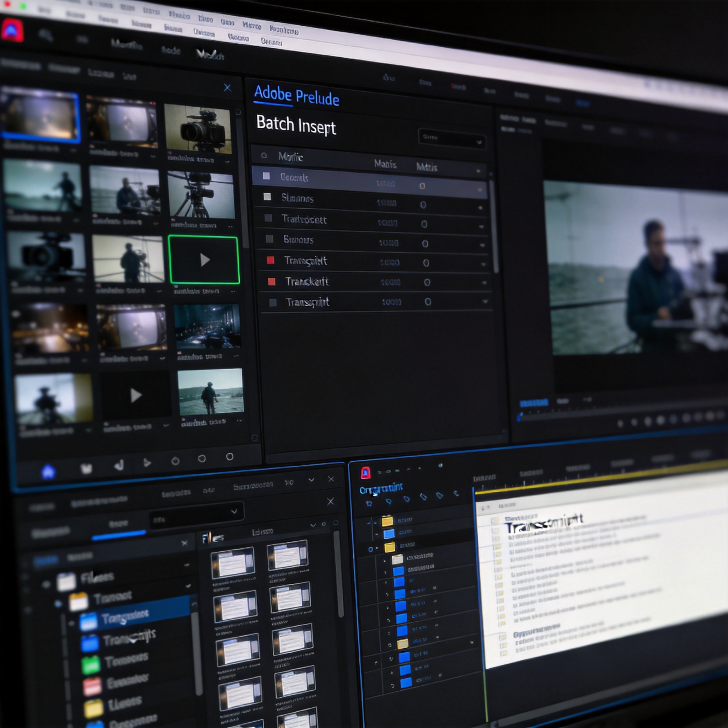The image size is (728, 728).
Task: Click the topmost yellow folder in project tree
Action: 387,521
